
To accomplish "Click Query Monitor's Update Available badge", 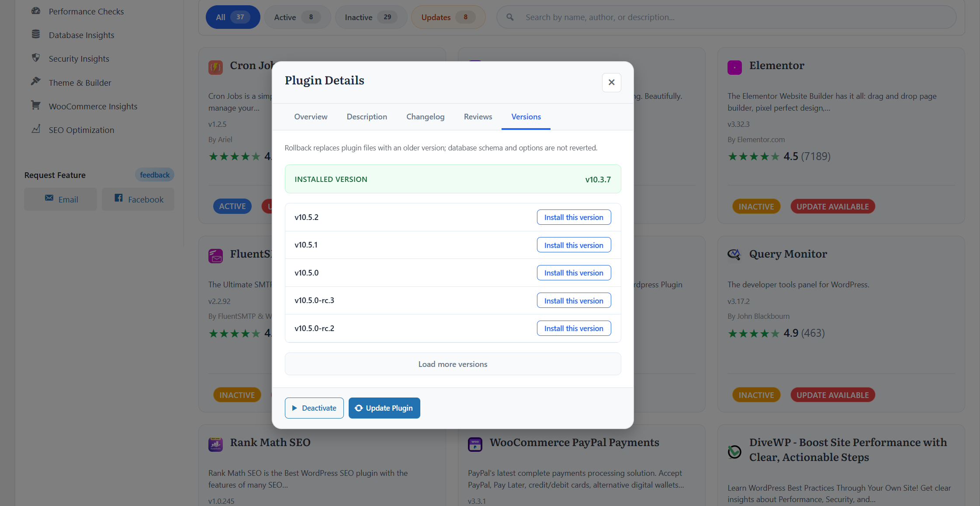I will (832, 395).
